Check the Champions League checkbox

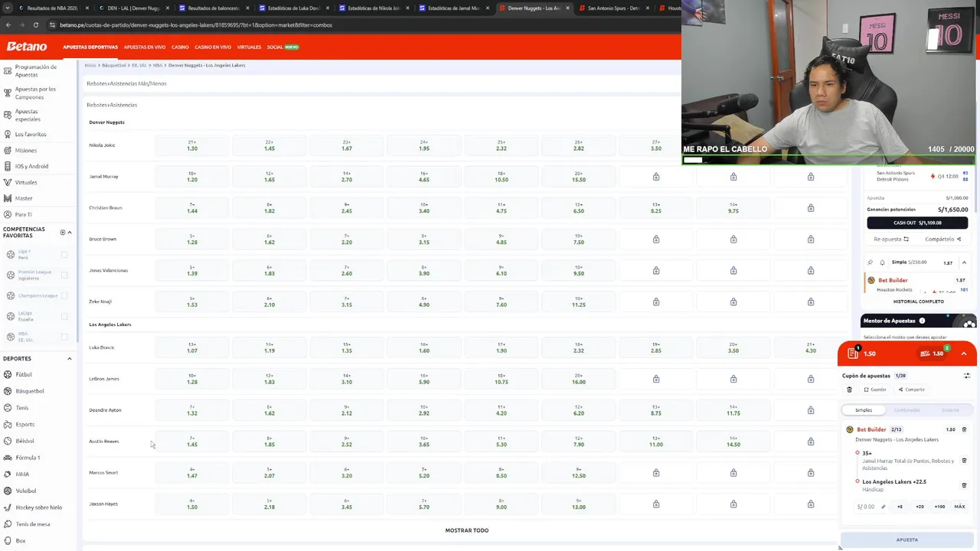click(64, 295)
